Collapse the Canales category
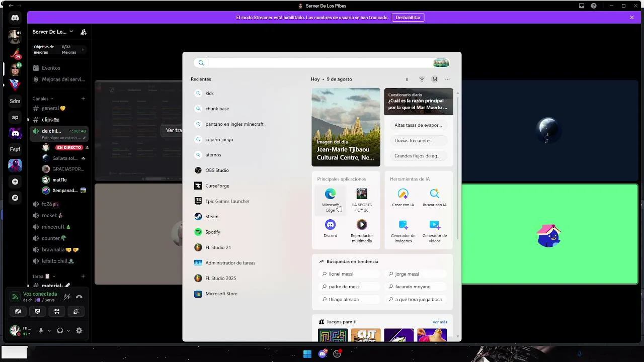The width and height of the screenshot is (644, 362). coord(43,99)
